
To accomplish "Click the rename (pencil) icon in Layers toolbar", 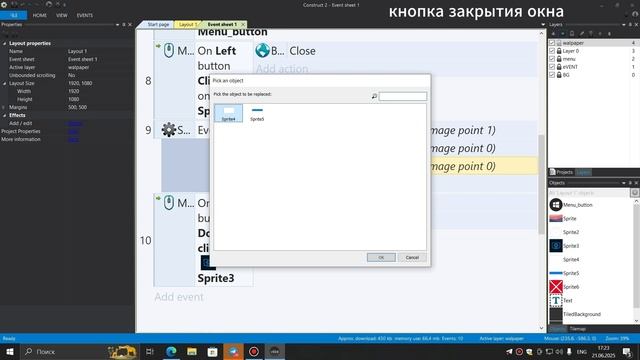I will coord(582,33).
